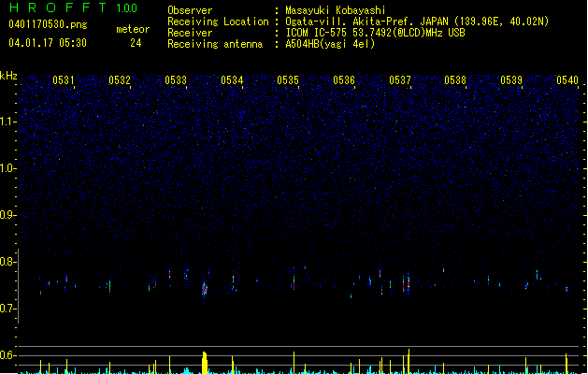Select observer name Masayuki Kobayashi
Image resolution: width=588 pixels, height=374 pixels.
[x=336, y=10]
